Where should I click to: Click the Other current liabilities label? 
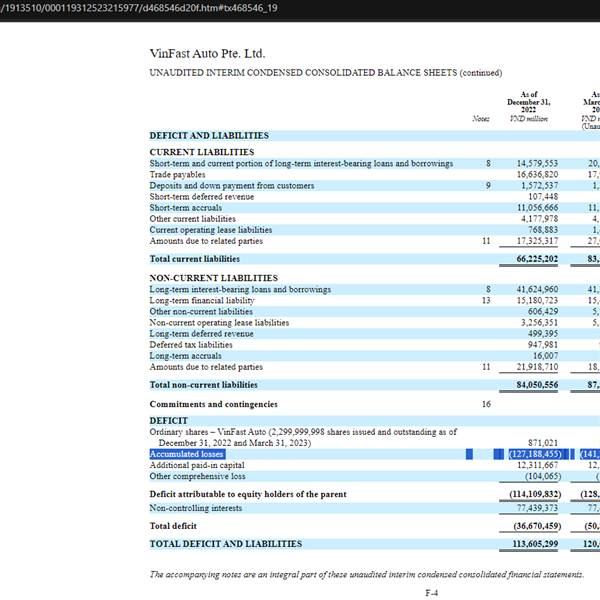coord(192,219)
